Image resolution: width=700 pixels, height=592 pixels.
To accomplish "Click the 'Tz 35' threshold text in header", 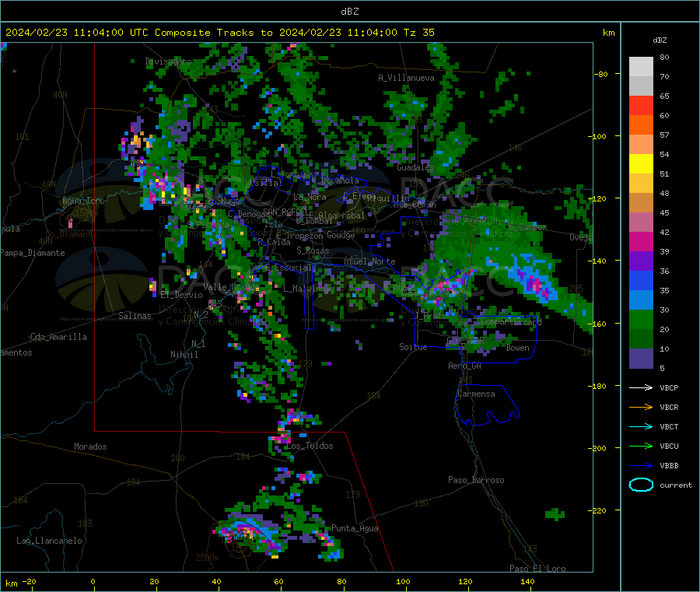I will pyautogui.click(x=418, y=33).
